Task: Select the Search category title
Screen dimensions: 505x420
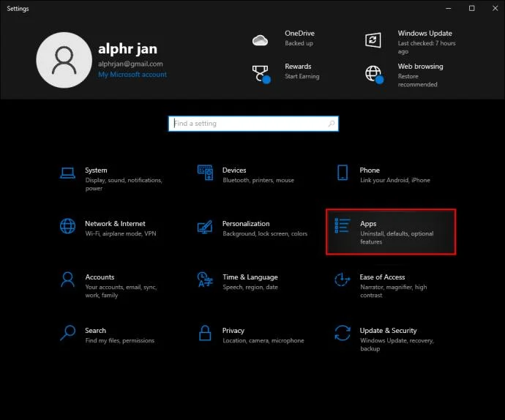Action: pyautogui.click(x=95, y=331)
